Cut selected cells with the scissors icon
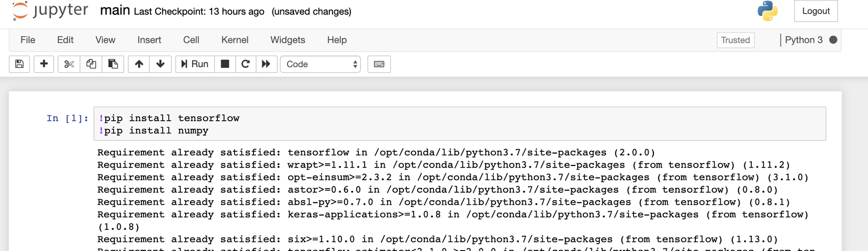Image resolution: width=868 pixels, height=251 pixels. tap(69, 64)
